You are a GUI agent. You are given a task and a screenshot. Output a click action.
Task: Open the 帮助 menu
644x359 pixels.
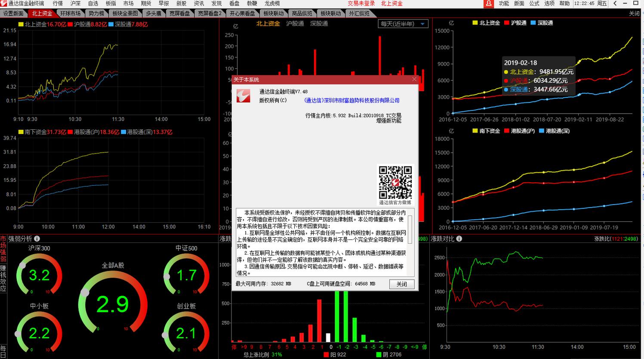564,3
